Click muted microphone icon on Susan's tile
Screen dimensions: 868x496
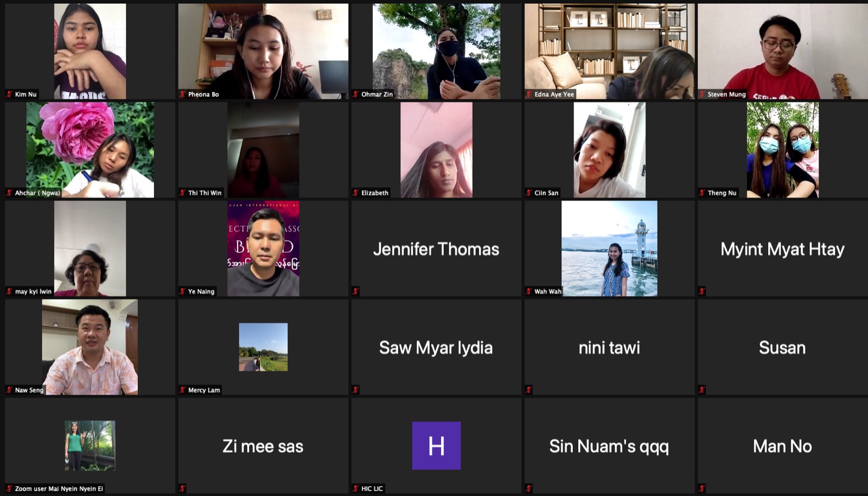click(701, 390)
